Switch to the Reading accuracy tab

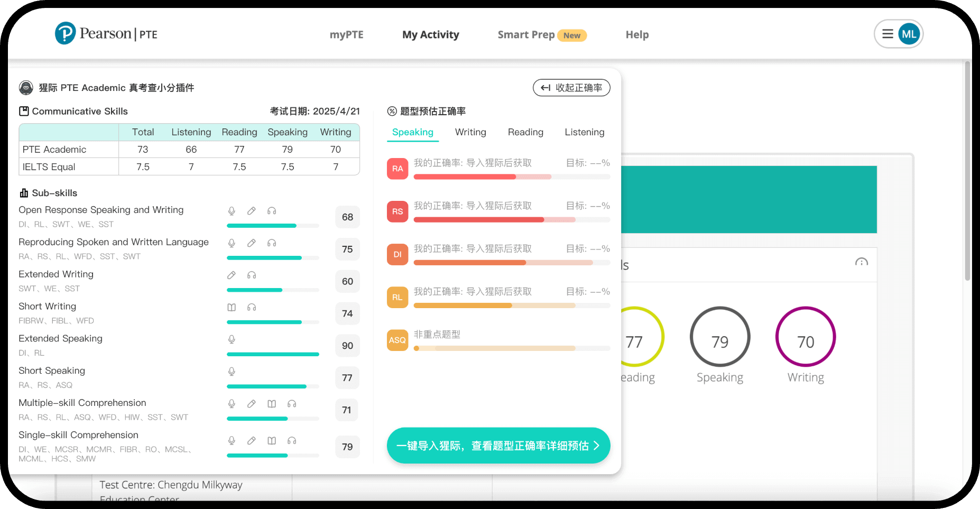tap(525, 132)
